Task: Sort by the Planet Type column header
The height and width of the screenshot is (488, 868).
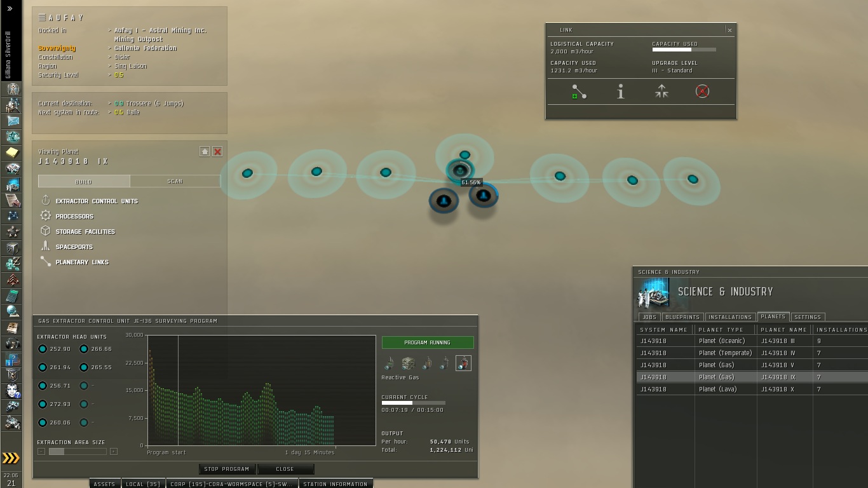Action: pyautogui.click(x=725, y=329)
